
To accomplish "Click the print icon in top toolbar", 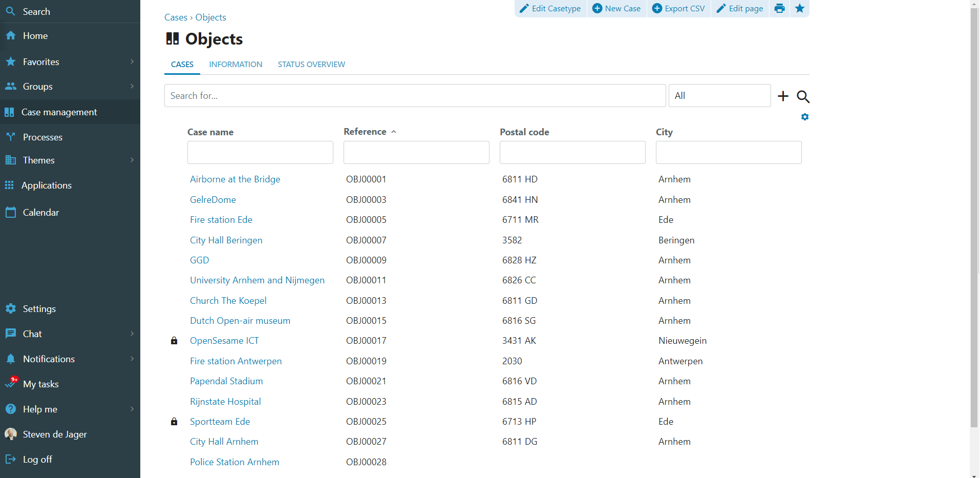I will click(779, 8).
